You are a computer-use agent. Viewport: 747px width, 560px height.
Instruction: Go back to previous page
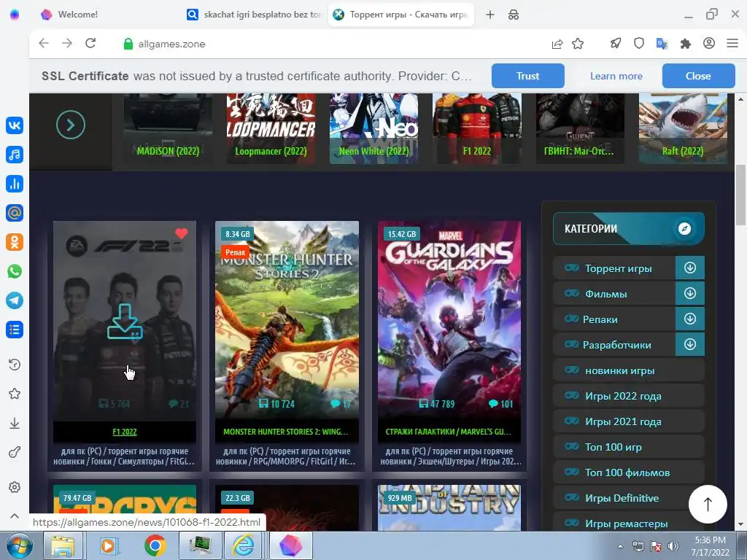pyautogui.click(x=44, y=43)
